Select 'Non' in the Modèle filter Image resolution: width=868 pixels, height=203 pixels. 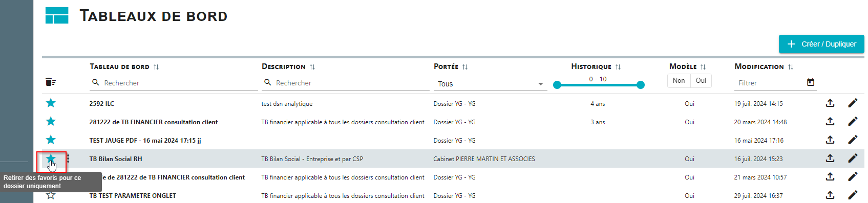679,81
